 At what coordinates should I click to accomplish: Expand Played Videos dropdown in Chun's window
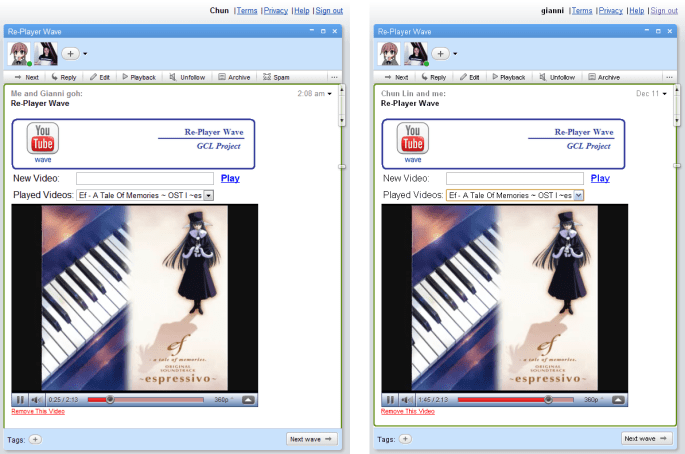pos(209,195)
